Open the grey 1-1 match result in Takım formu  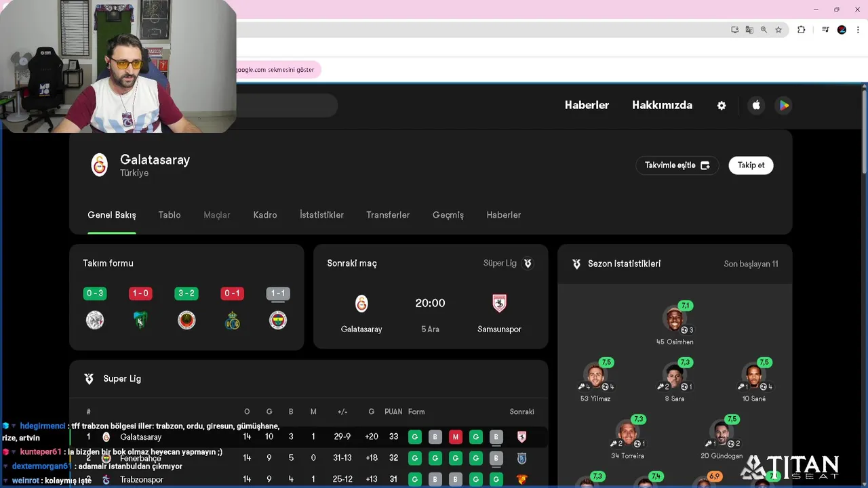pos(278,293)
